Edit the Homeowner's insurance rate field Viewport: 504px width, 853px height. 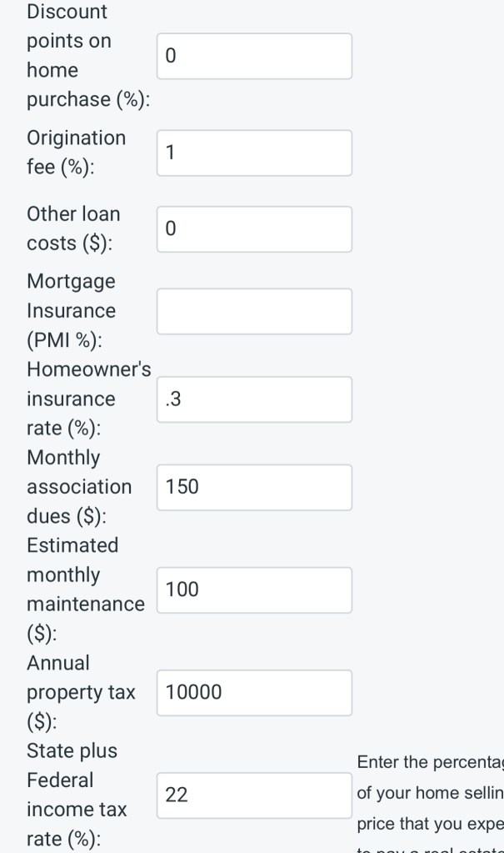[254, 399]
